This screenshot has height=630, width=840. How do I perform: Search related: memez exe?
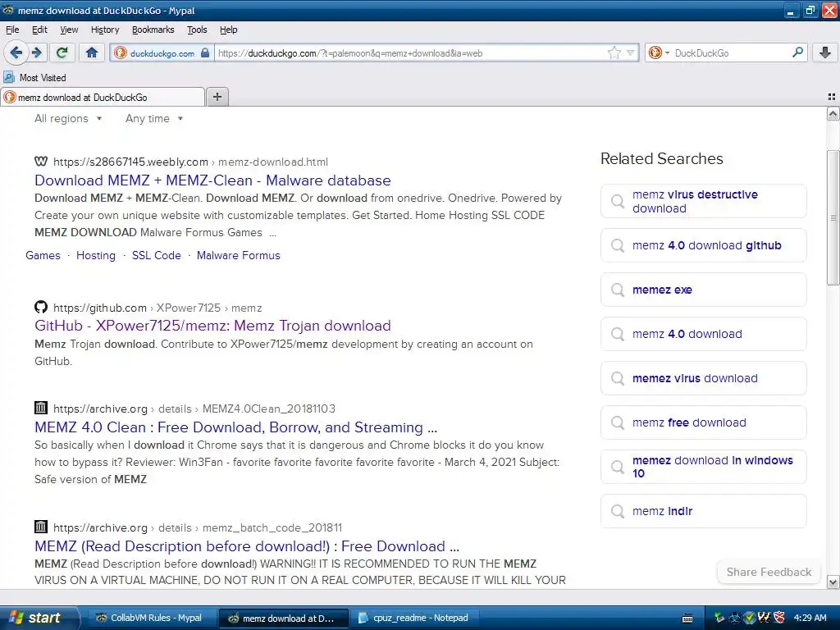703,290
